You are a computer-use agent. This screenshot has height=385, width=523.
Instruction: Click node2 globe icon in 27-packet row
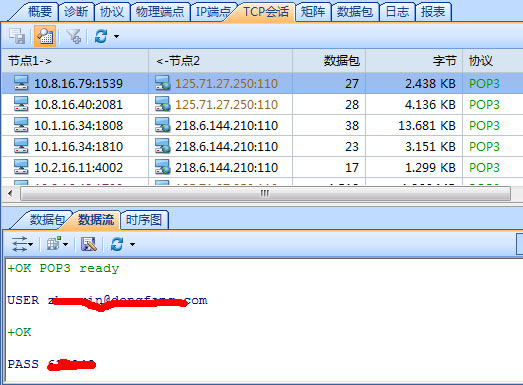pos(163,83)
